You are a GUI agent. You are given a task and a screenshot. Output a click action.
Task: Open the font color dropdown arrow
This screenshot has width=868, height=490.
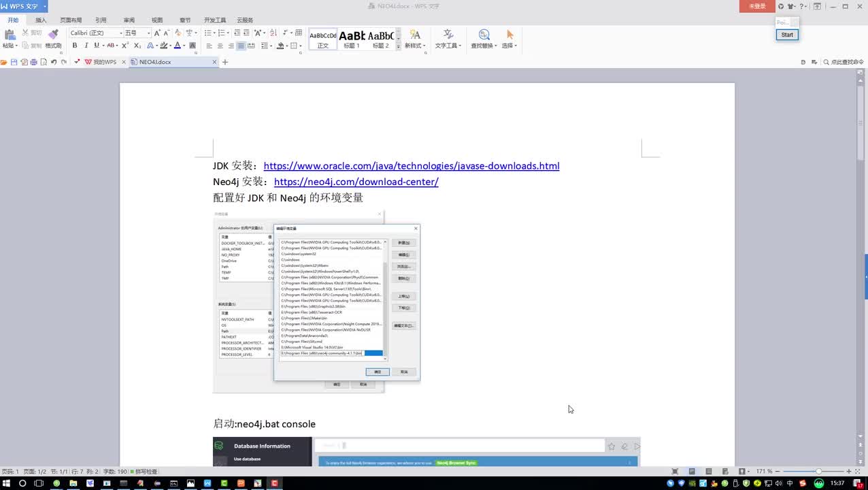184,46
